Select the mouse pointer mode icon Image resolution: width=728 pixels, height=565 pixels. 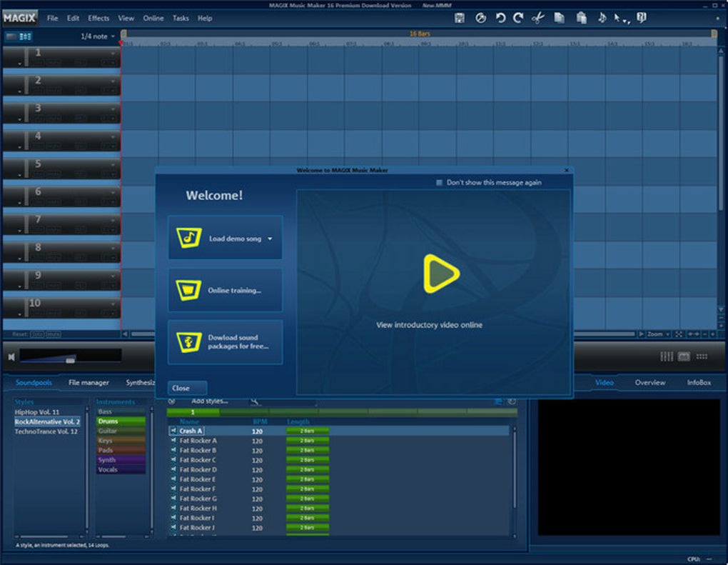point(617,18)
